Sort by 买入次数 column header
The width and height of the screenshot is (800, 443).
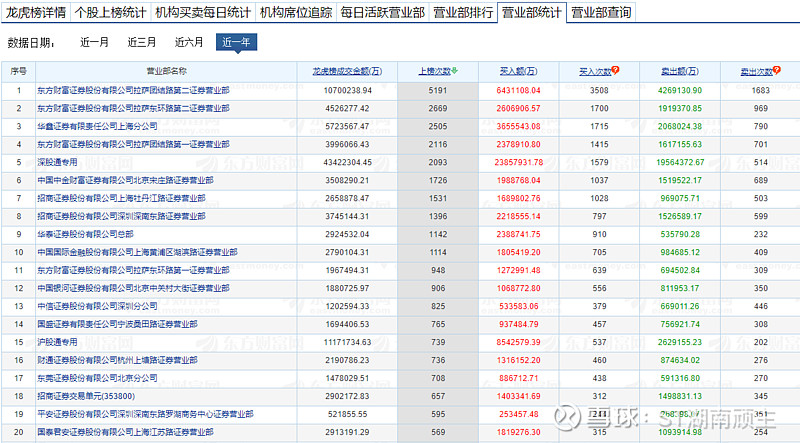click(x=595, y=71)
